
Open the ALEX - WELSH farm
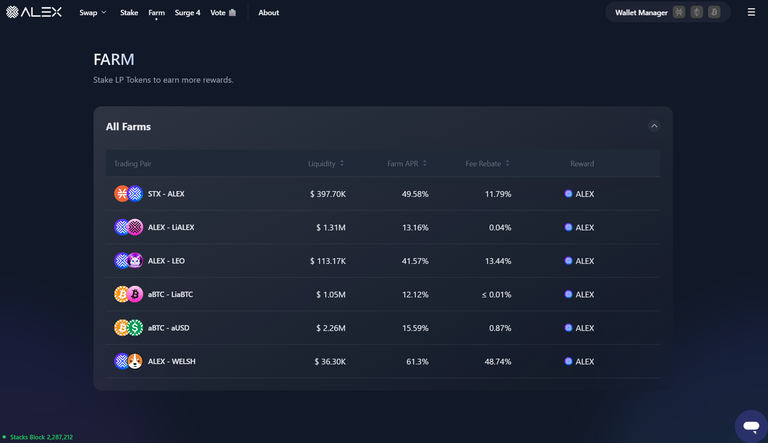(383, 361)
